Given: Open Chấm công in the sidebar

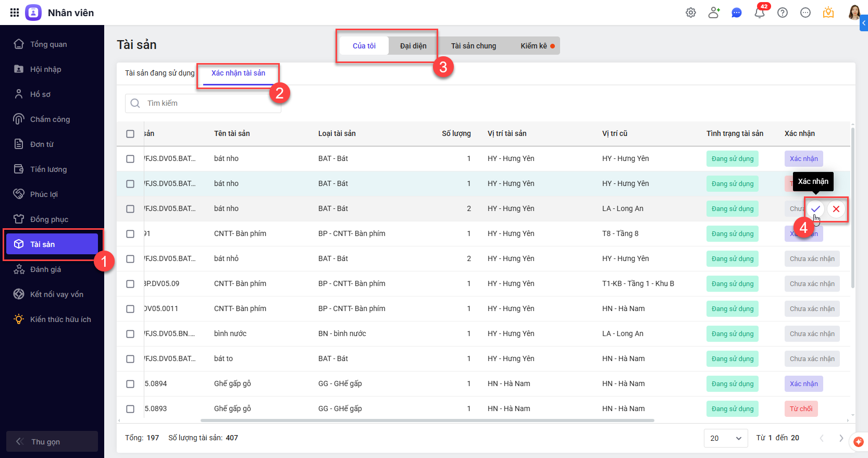Looking at the screenshot, I should coord(49,119).
